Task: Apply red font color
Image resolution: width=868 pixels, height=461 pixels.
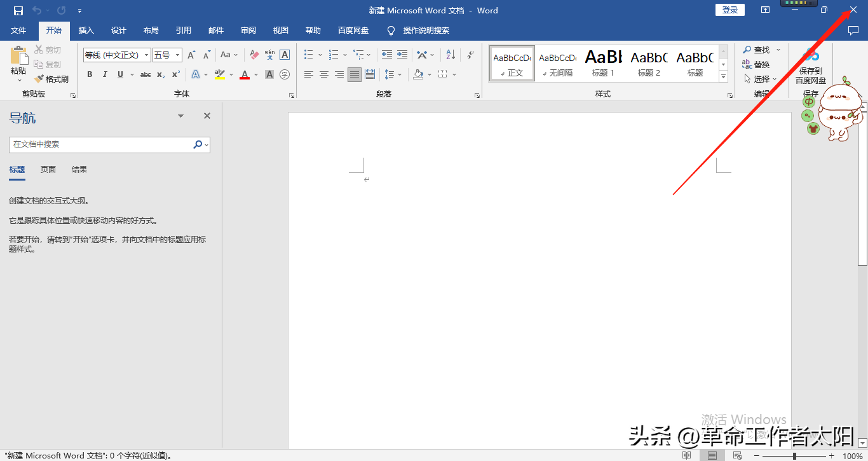Action: tap(245, 74)
